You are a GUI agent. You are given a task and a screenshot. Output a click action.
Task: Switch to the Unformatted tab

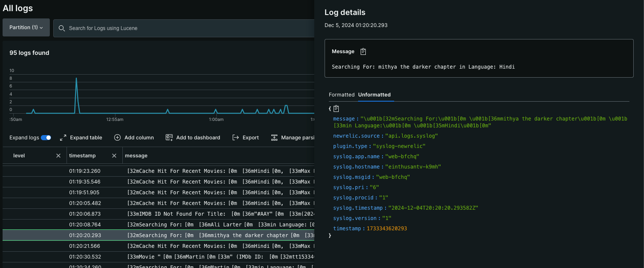pyautogui.click(x=374, y=95)
